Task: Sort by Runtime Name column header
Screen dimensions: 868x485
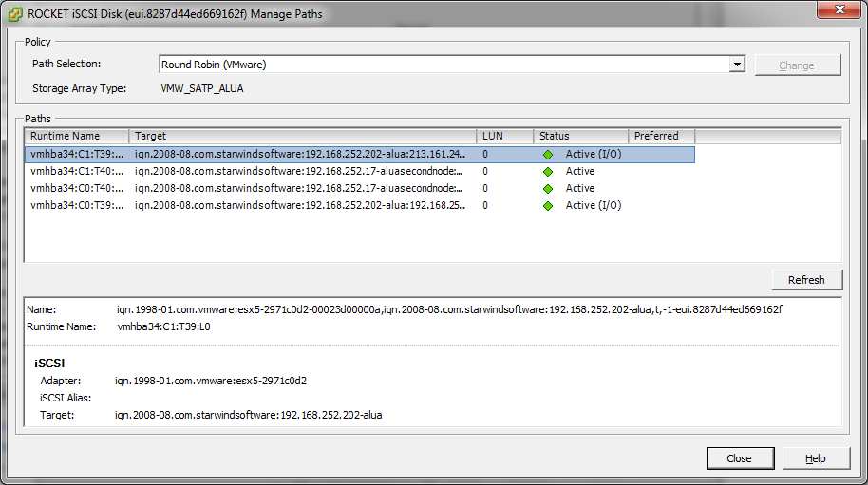Action: click(x=76, y=136)
